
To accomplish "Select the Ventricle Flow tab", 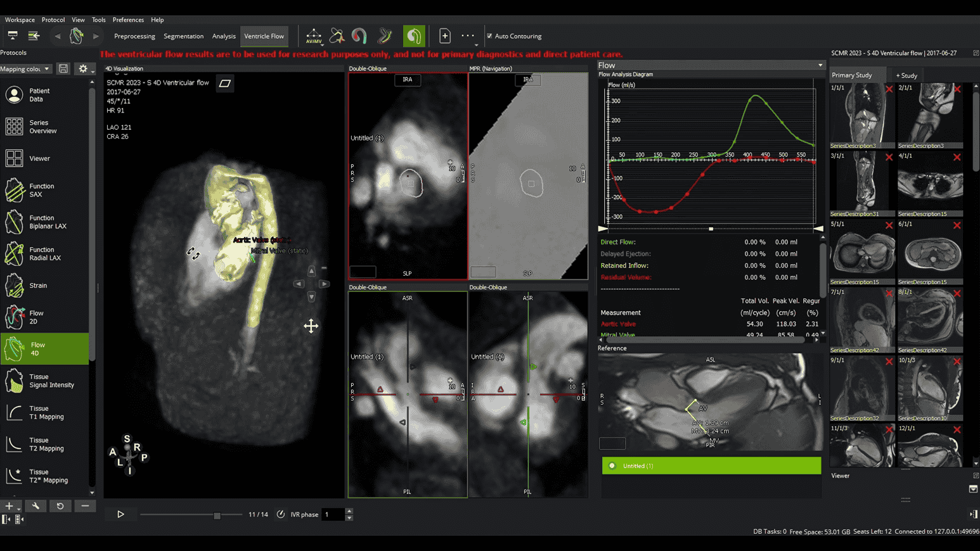I will coord(264,36).
